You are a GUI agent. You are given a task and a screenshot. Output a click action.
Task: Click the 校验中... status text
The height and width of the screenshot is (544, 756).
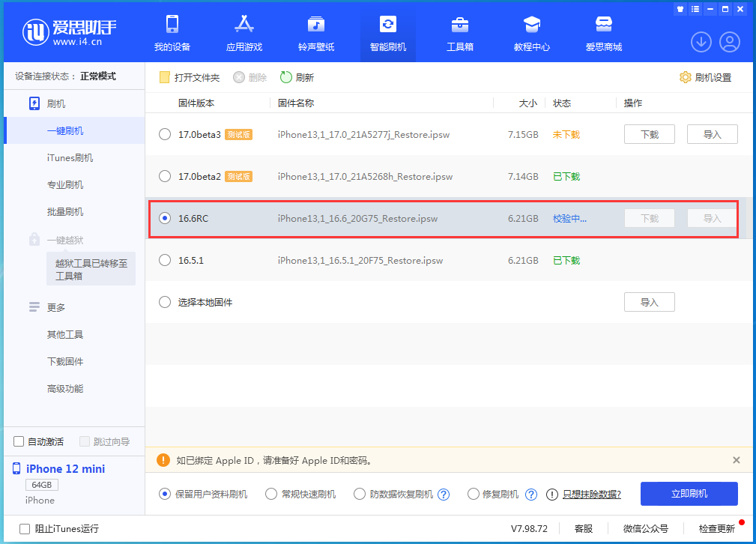pyautogui.click(x=569, y=219)
